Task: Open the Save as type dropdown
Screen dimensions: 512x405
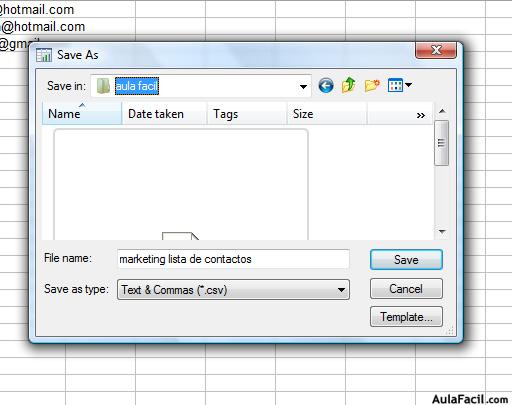Action: pos(233,290)
